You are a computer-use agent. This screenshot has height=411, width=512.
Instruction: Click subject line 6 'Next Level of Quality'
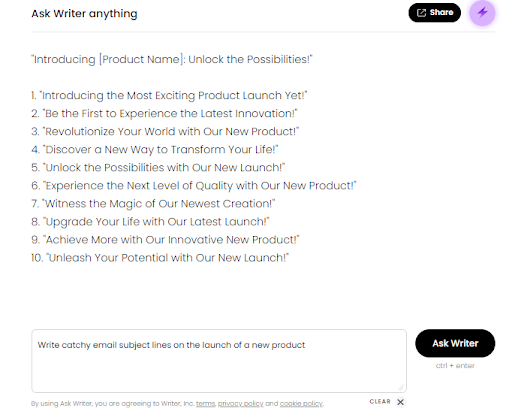pos(194,186)
